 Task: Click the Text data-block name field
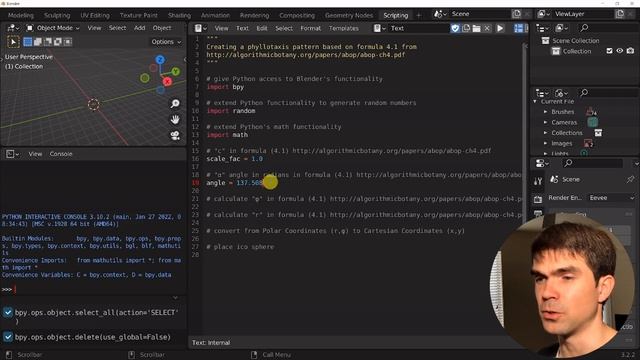coord(418,28)
